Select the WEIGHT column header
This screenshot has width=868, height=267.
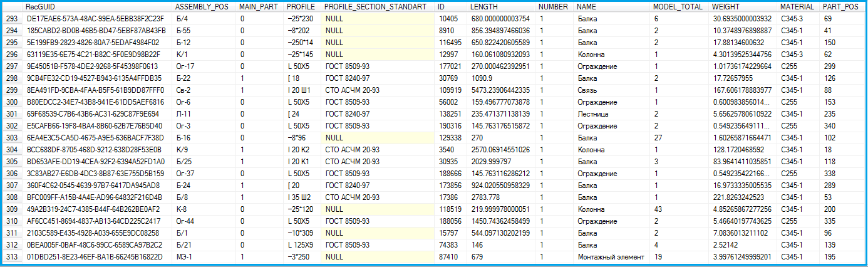[743, 7]
